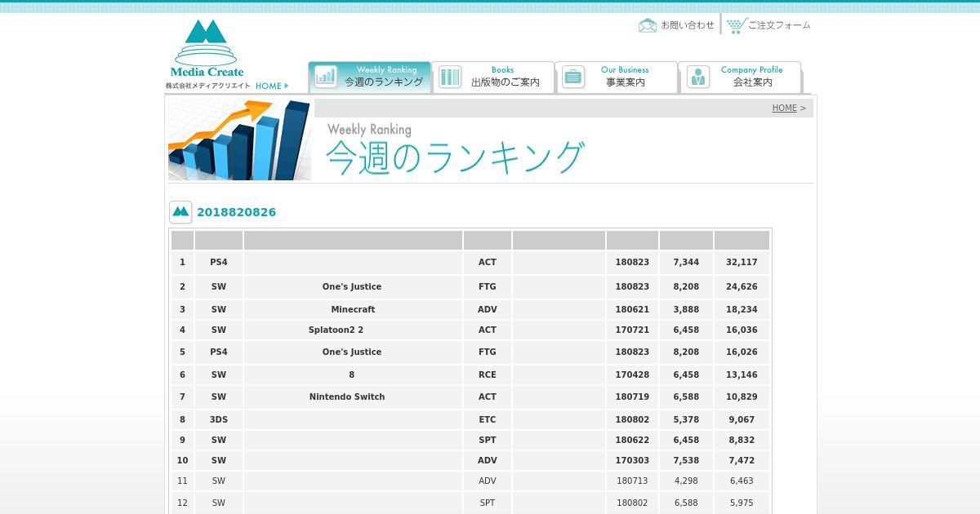Click the Books tab icon
980x514 pixels.
tap(450, 77)
